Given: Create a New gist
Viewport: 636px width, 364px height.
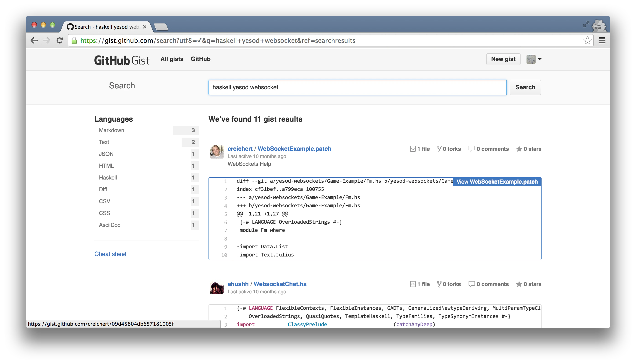Looking at the screenshot, I should 503,59.
